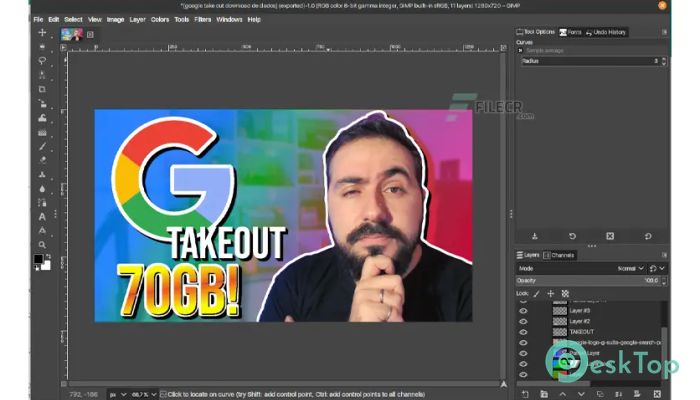This screenshot has width=700, height=400.
Task: Open the Colors menu
Action: point(160,20)
